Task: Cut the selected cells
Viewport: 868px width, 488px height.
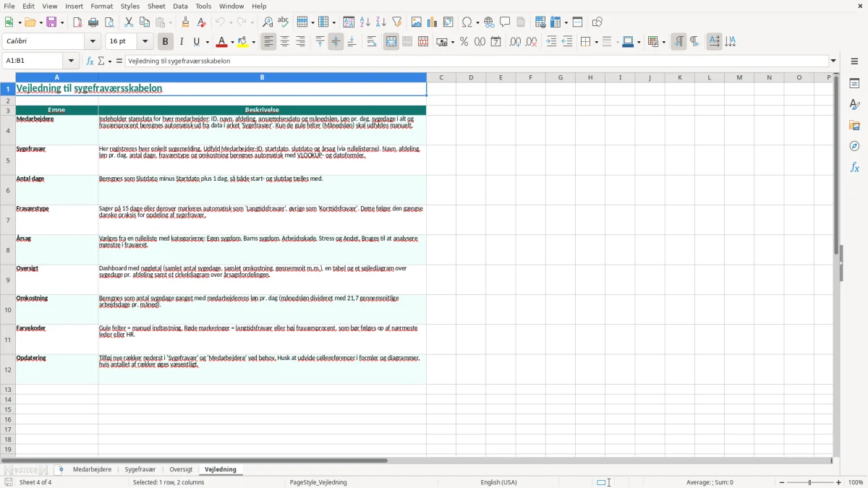Action: (x=129, y=22)
